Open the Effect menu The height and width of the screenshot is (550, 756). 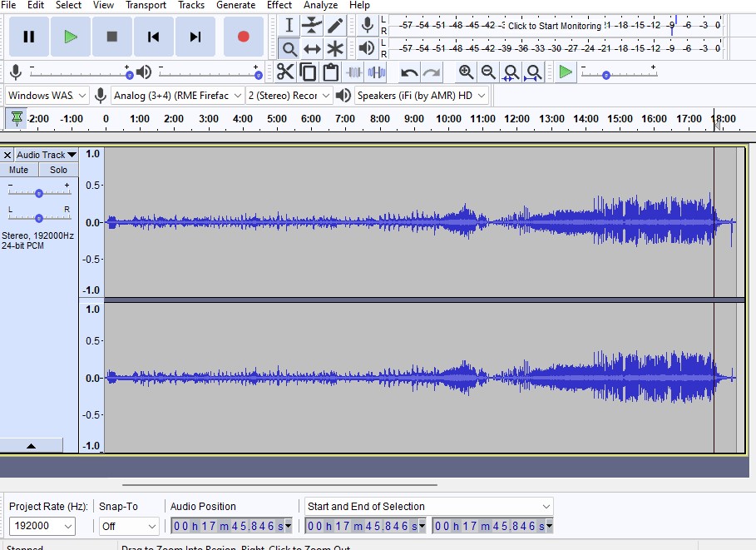pyautogui.click(x=279, y=5)
